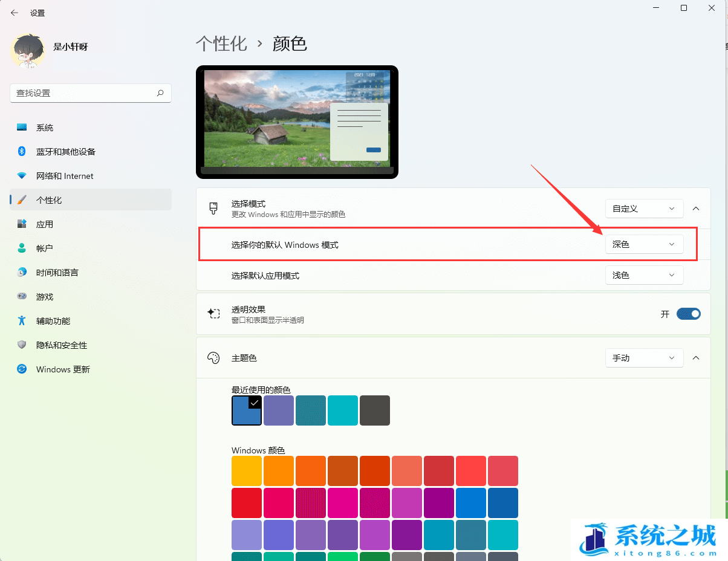Image resolution: width=728 pixels, height=561 pixels.
Task: Turn off the 透明效果 switch
Action: pyautogui.click(x=688, y=314)
